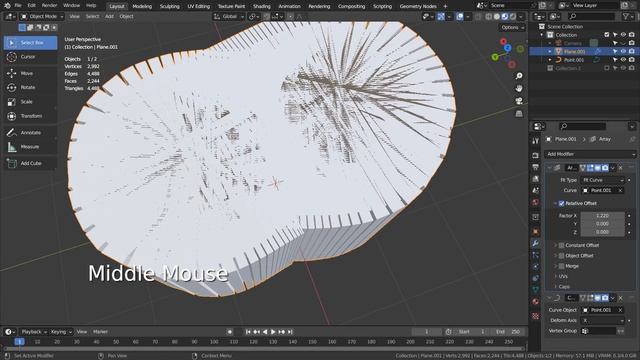
Task: Open outliner filter funnel
Action: tap(626, 16)
